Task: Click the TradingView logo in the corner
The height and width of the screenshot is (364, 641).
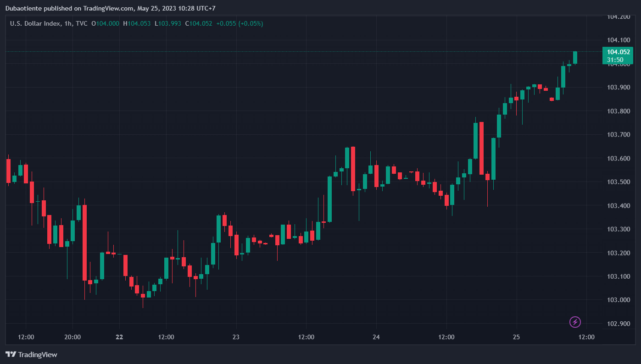Action: (31, 354)
